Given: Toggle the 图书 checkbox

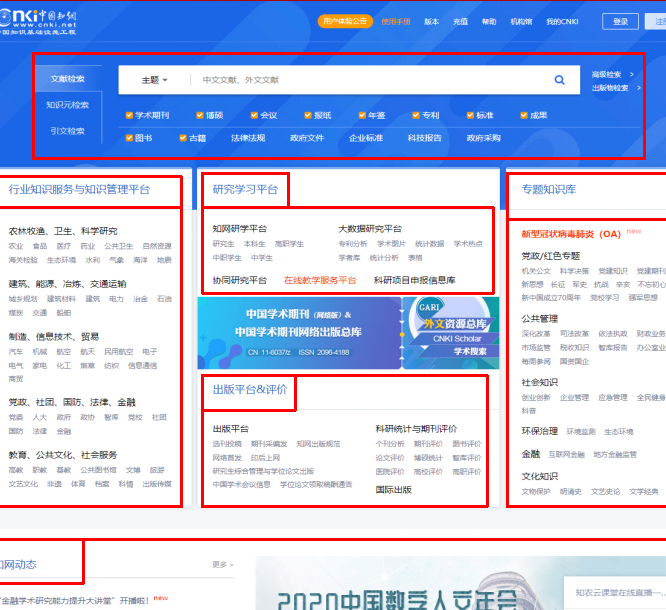Looking at the screenshot, I should pyautogui.click(x=129, y=138).
